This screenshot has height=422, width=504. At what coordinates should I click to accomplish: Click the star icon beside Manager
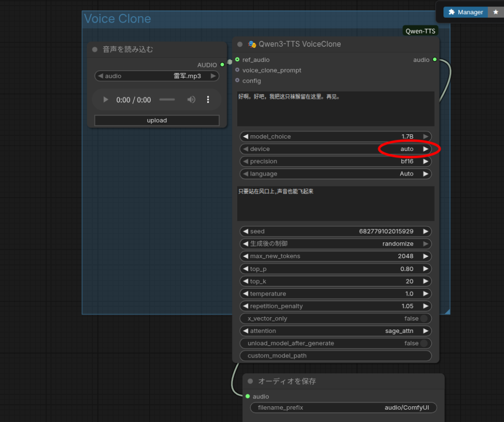(496, 12)
